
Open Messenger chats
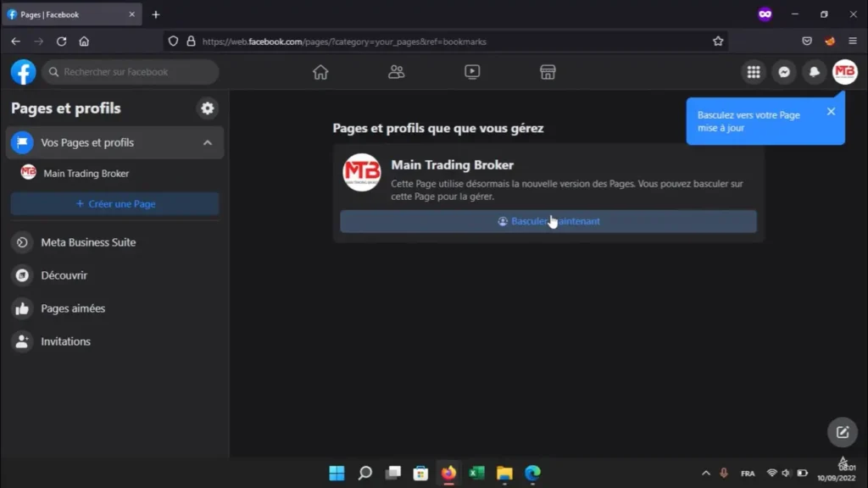pos(784,72)
